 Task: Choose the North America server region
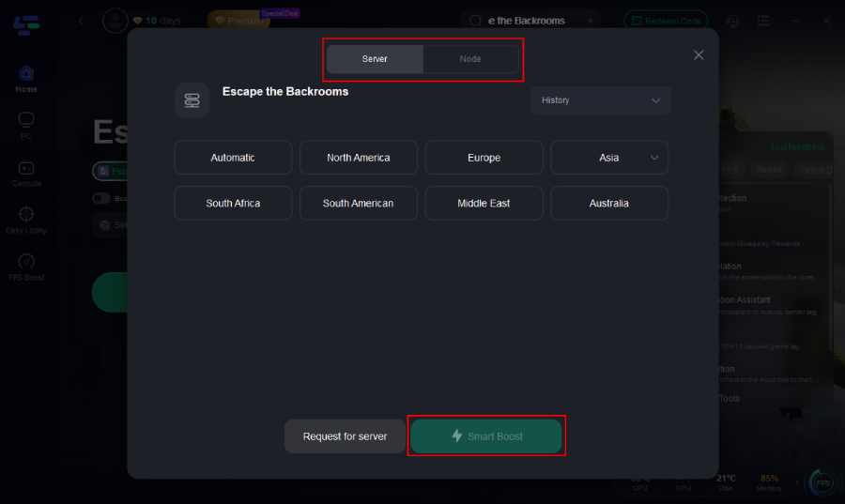pos(359,158)
